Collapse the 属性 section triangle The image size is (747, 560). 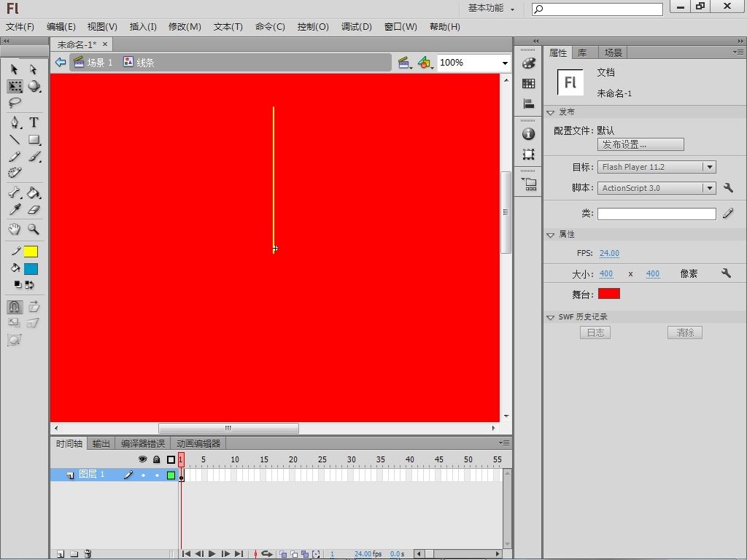pos(550,235)
